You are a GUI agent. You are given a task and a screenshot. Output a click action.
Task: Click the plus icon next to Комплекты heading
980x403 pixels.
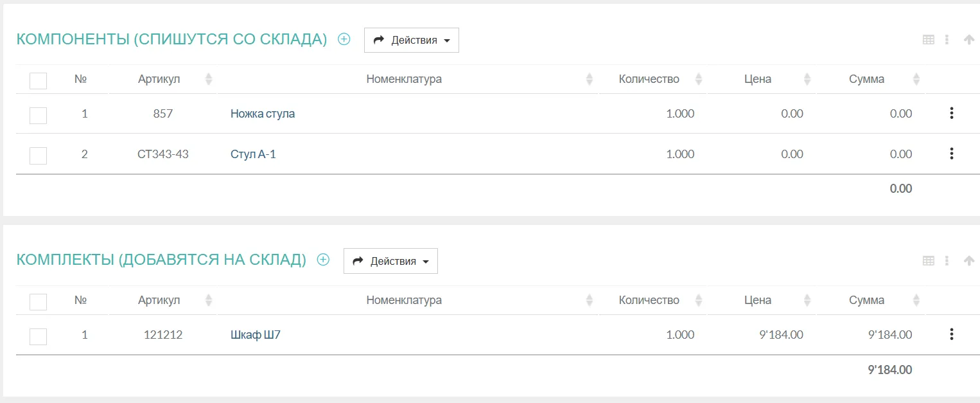[x=324, y=260]
